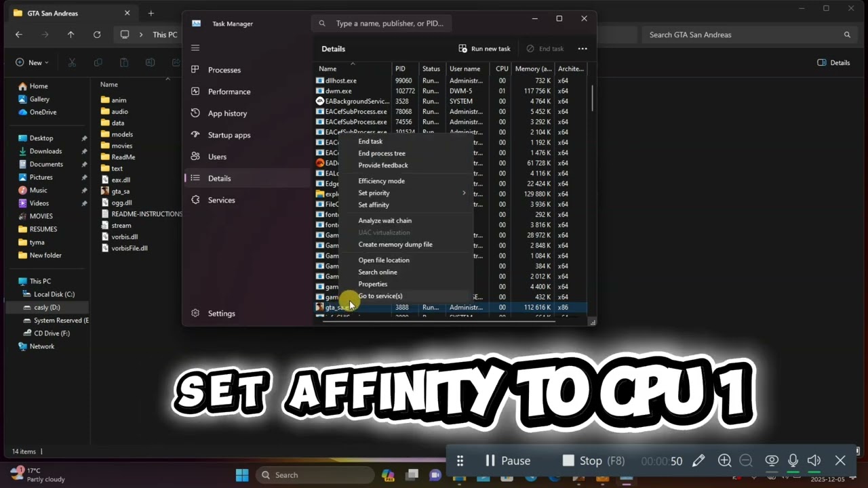
Task: Open the Processes page in Task Manager
Action: coord(224,70)
